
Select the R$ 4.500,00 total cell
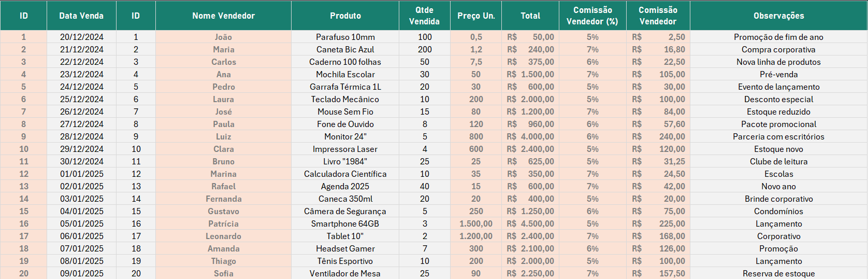coord(530,224)
